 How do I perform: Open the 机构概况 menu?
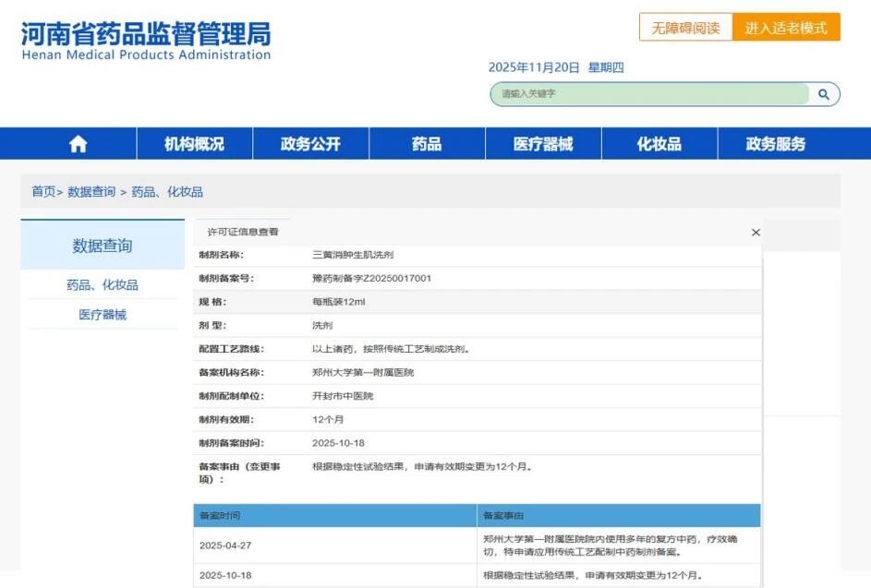coord(194,144)
